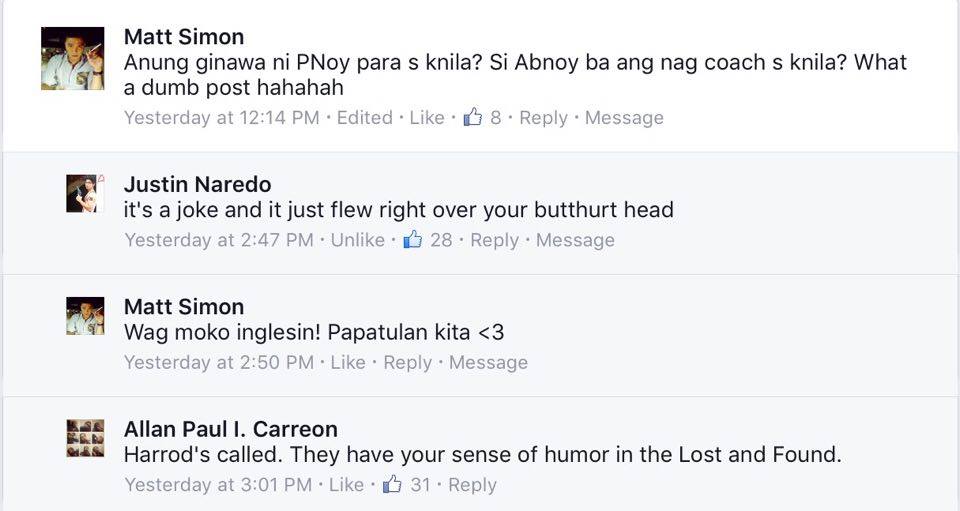Open Justin Naredo's name link
This screenshot has height=511, width=960.
[x=197, y=184]
